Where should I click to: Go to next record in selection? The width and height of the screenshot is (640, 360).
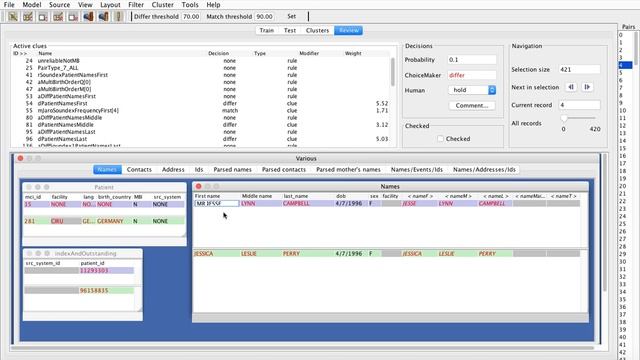(x=587, y=87)
